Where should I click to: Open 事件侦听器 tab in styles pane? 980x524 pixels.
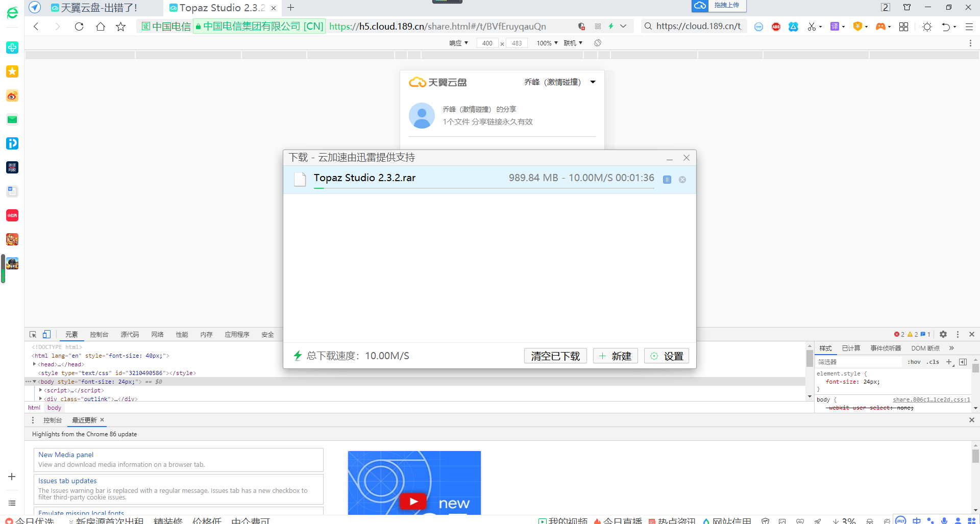886,348
